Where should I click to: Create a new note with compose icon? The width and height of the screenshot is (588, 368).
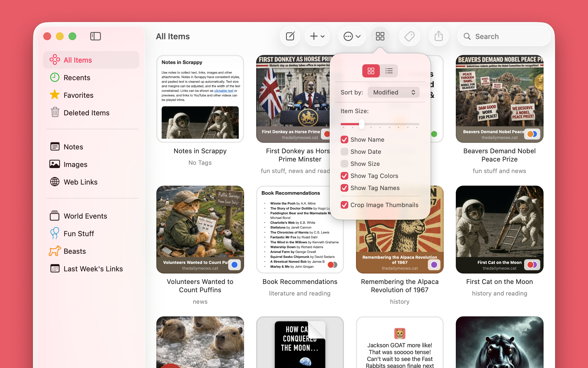290,36
